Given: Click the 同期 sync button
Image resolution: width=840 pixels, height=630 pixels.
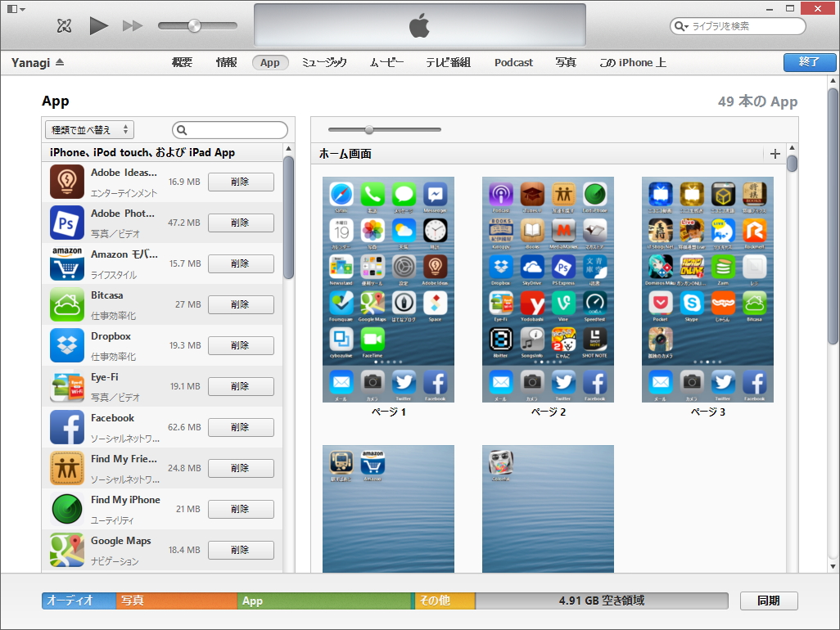Looking at the screenshot, I should click(769, 600).
